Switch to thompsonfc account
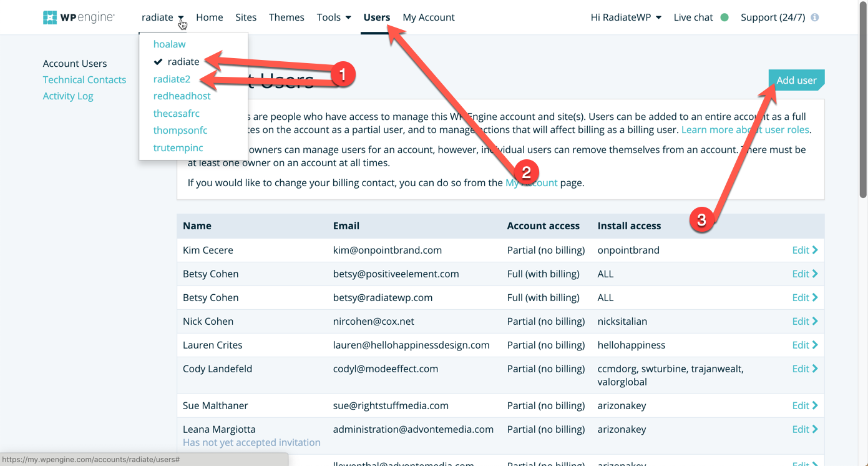Viewport: 868px width, 466px height. pos(180,130)
